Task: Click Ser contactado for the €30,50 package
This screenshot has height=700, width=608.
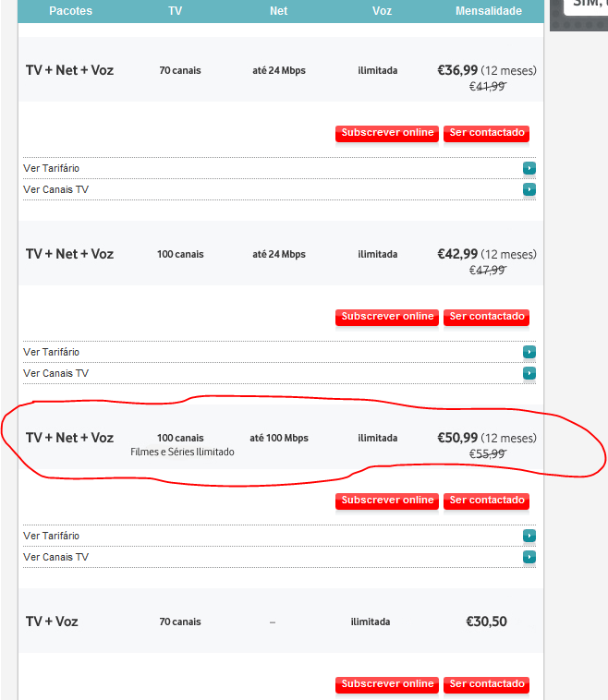Action: (x=486, y=684)
